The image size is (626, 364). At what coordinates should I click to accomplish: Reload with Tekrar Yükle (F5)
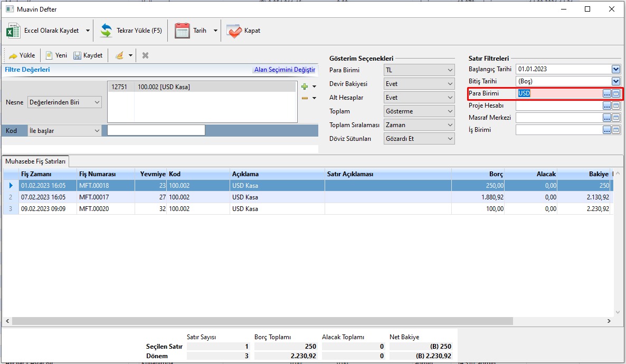click(x=131, y=31)
